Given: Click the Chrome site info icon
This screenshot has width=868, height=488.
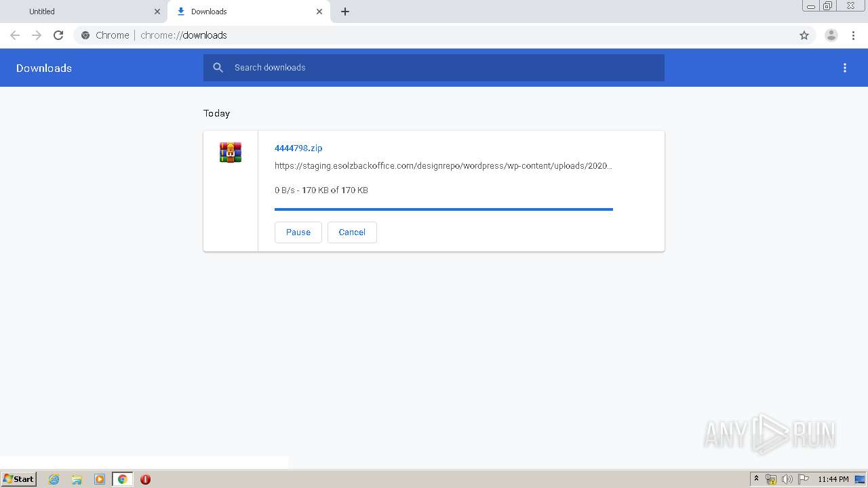Looking at the screenshot, I should 85,35.
